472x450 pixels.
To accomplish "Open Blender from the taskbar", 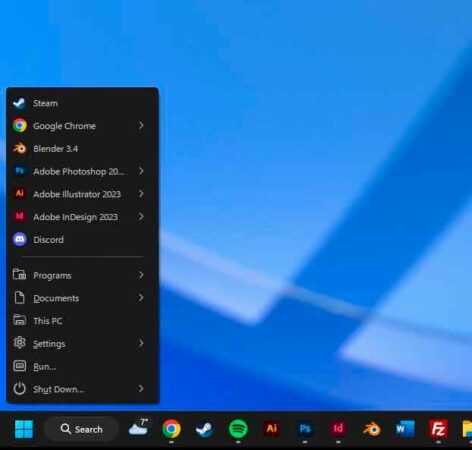I will pos(371,429).
